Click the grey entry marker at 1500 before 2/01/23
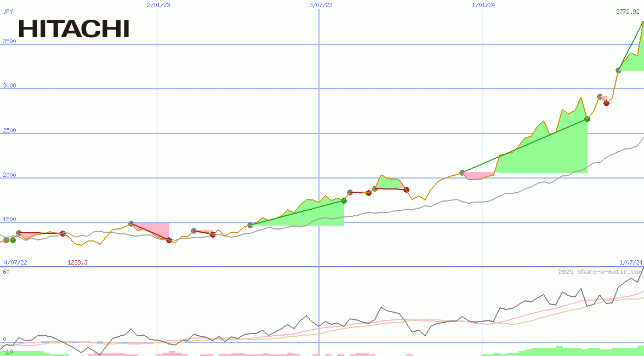 pos(131,223)
